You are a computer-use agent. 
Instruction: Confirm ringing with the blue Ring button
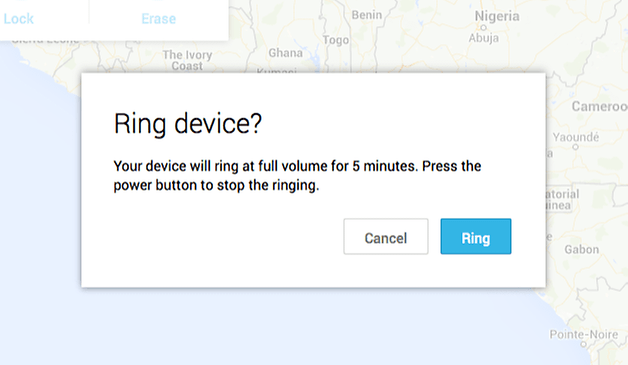(x=476, y=236)
